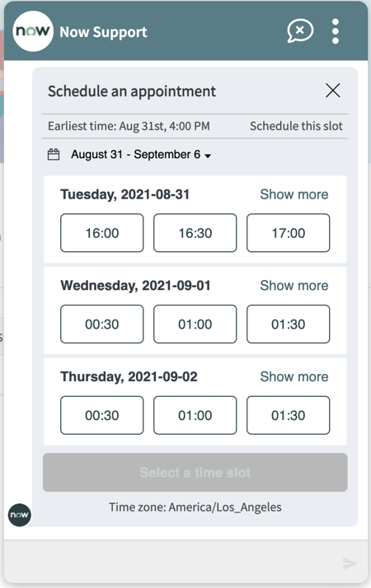Viewport: 371px width, 588px height.
Task: Click the send message arrow icon
Action: tap(350, 562)
